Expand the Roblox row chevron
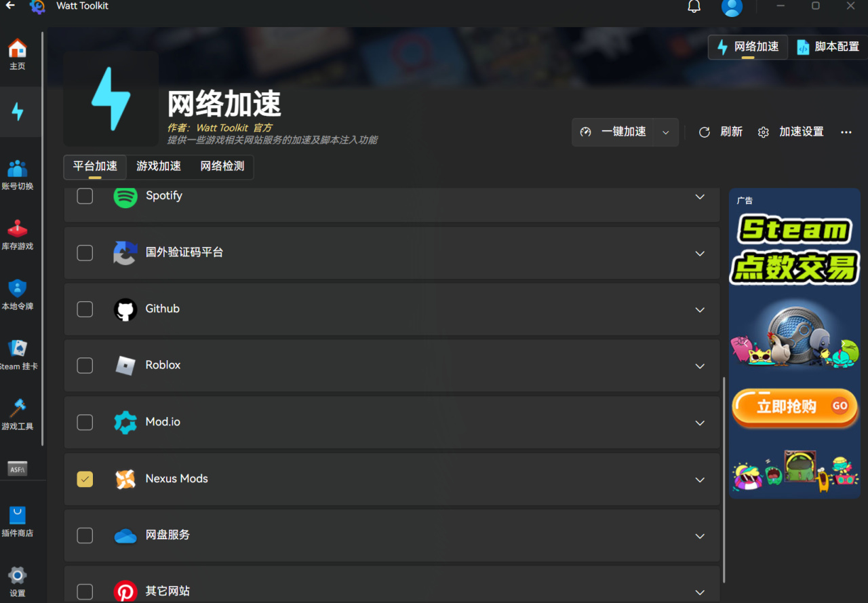Viewport: 868px width, 603px height. point(700,366)
